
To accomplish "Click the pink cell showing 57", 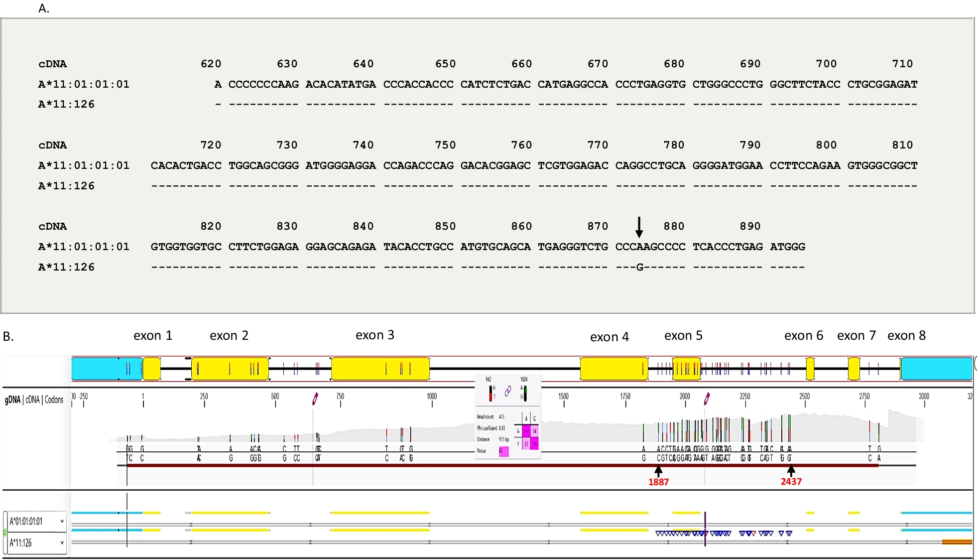I will (526, 443).
